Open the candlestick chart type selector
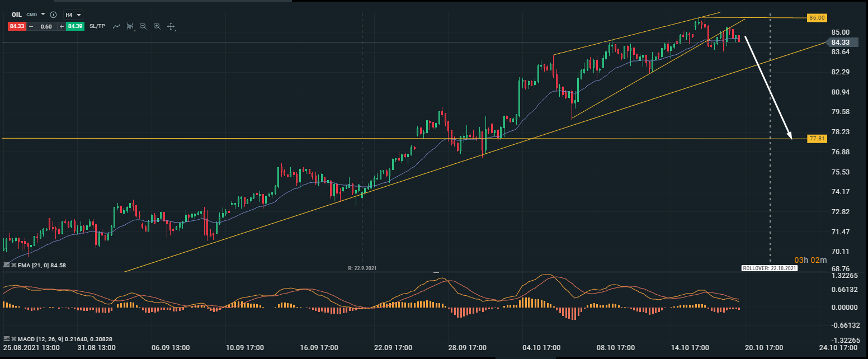 131,26
